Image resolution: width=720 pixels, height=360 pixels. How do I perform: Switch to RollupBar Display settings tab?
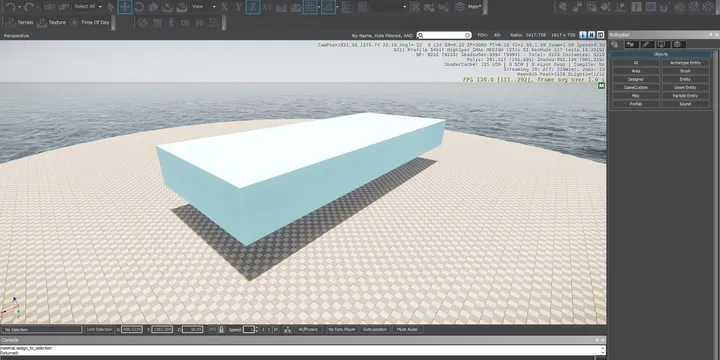pyautogui.click(x=663, y=45)
